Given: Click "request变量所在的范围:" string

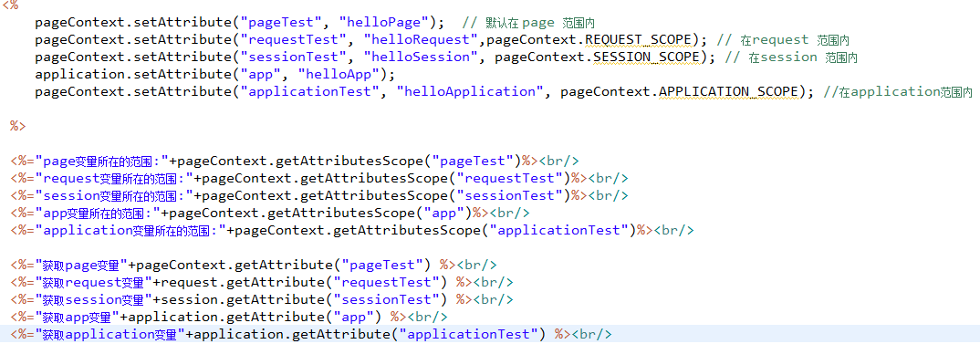Looking at the screenshot, I should point(114,178).
